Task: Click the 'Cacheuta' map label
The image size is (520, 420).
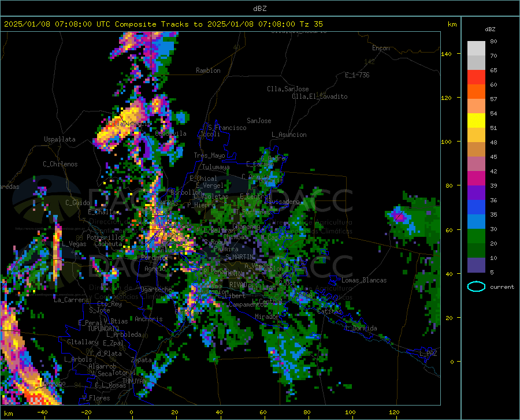Action: pyautogui.click(x=108, y=244)
